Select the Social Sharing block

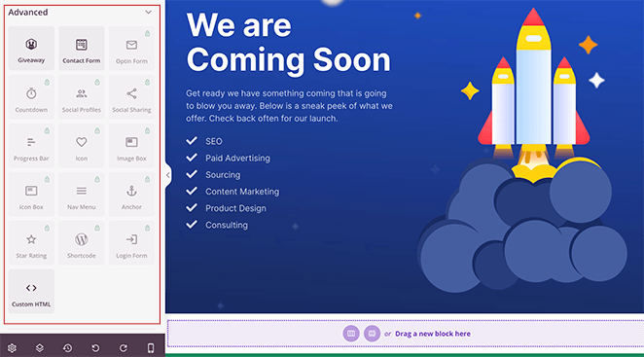[131, 97]
